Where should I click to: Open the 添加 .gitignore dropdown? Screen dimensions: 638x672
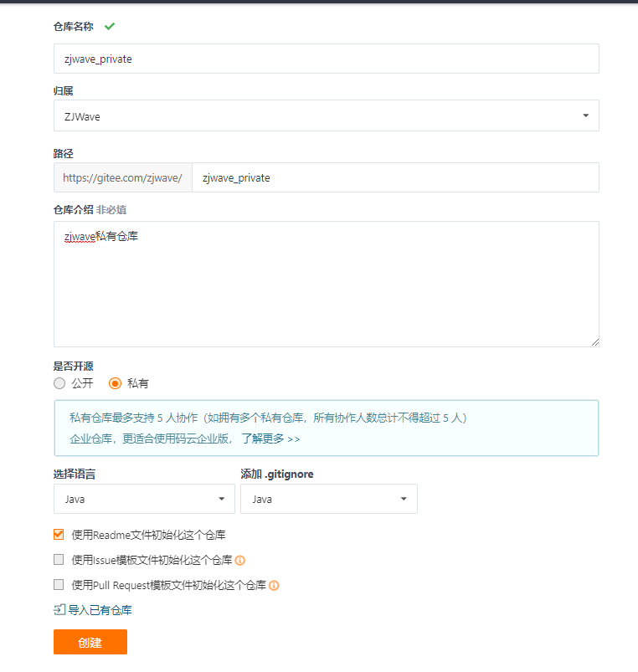click(x=328, y=499)
